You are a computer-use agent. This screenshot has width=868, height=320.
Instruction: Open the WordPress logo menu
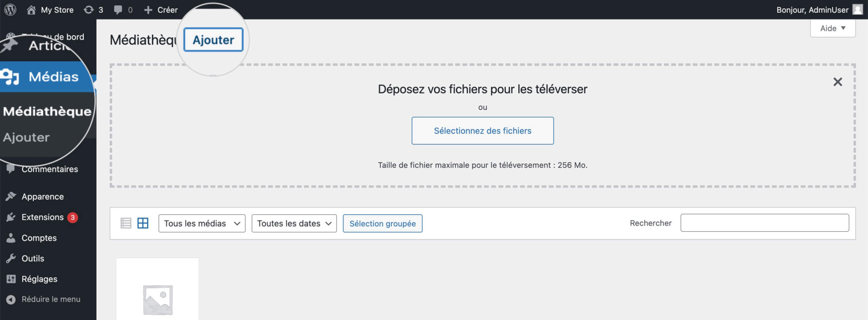click(10, 10)
